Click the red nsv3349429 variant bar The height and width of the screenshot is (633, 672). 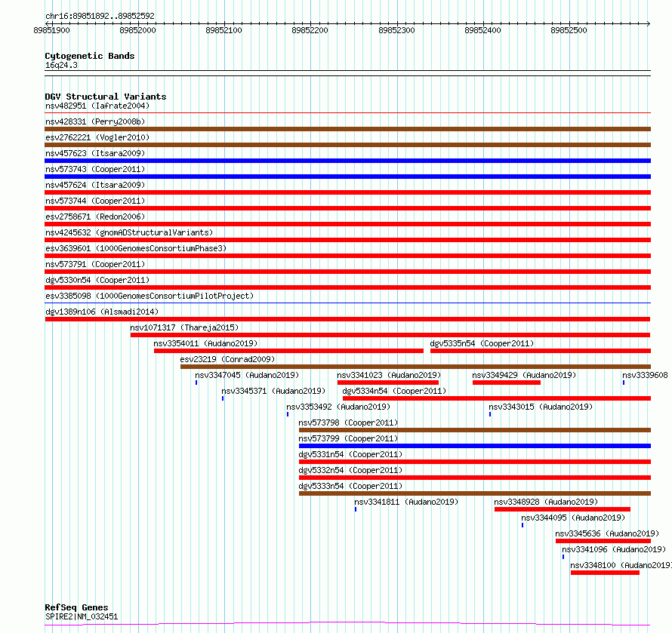click(x=507, y=383)
